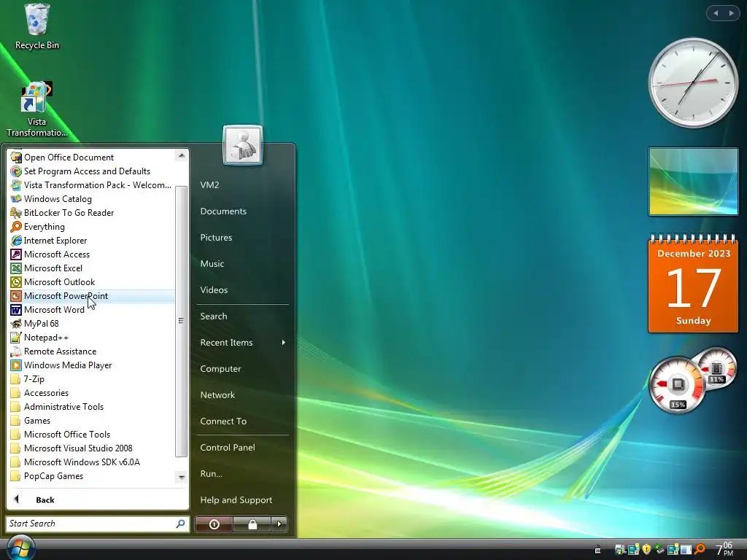Go Back to the main Start menu
Screen dimensions: 747x560
pos(97,499)
